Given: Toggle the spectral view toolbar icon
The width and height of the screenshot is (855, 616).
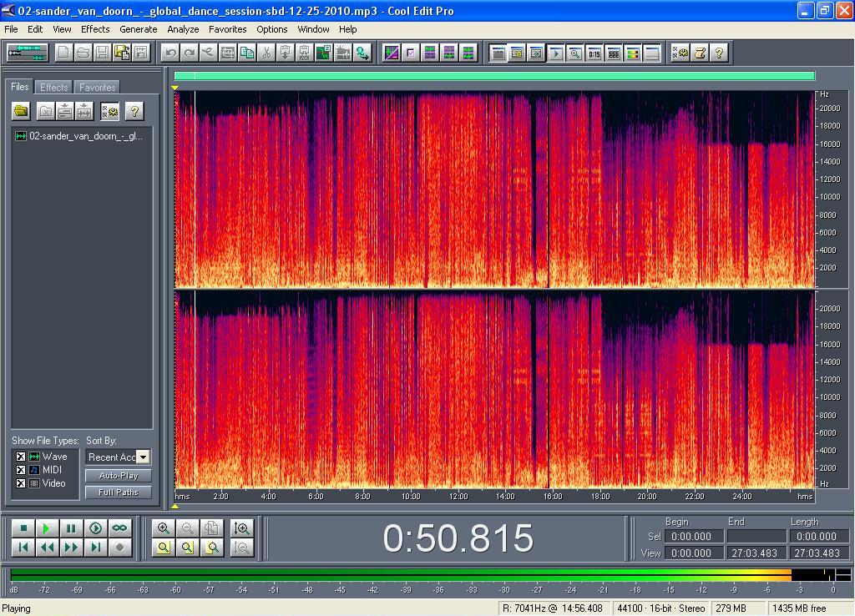Looking at the screenshot, I should 391,53.
